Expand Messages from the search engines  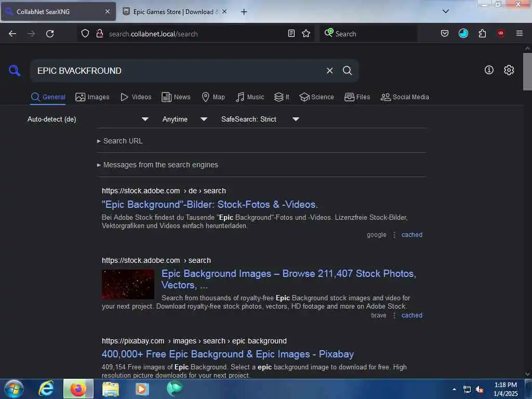tap(157, 165)
